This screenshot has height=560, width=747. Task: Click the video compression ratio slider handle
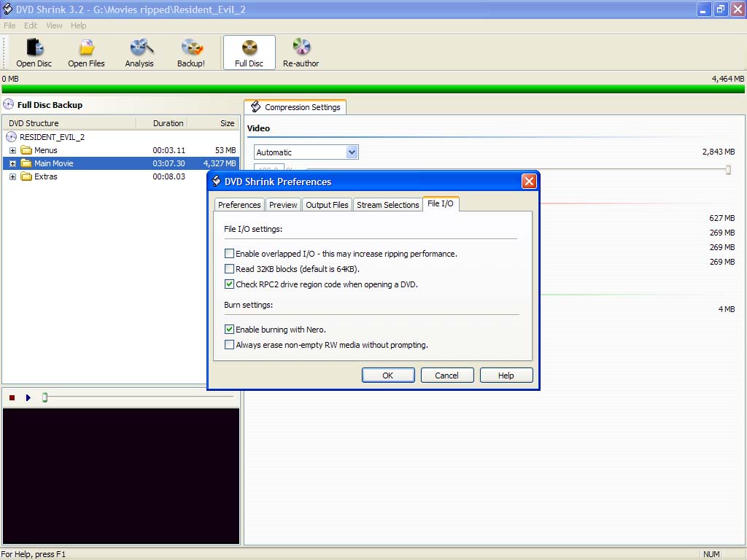(x=728, y=169)
